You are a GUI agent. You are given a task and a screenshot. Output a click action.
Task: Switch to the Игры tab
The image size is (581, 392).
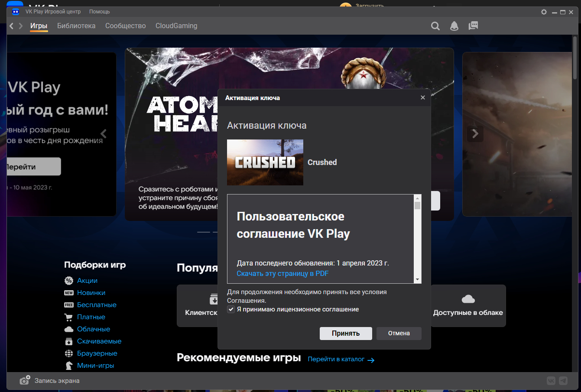pyautogui.click(x=39, y=26)
